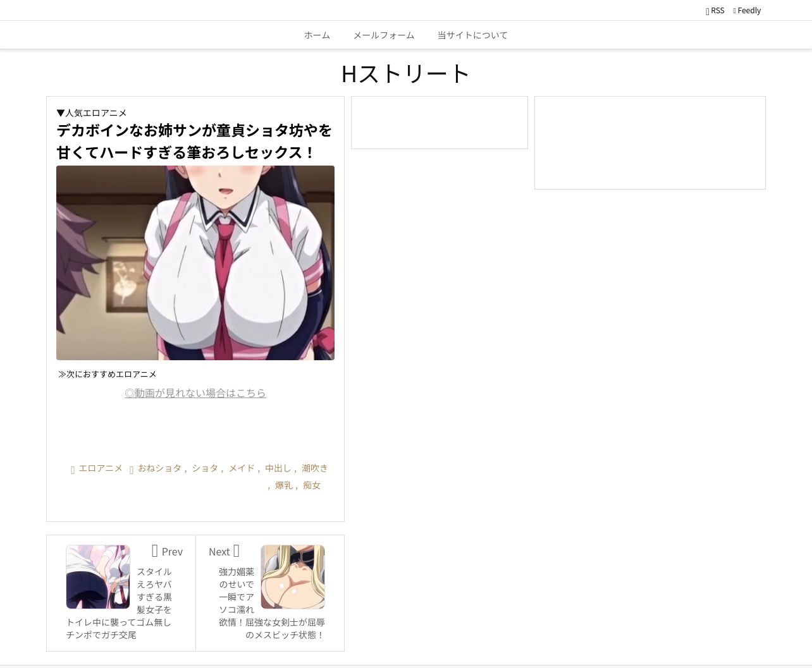Go to the ホーム menu item
Image resolution: width=812 pixels, height=668 pixels.
click(x=317, y=35)
